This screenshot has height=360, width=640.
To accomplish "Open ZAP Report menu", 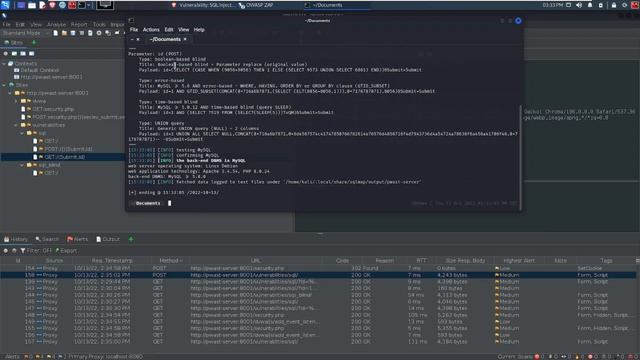I will 79,24.
